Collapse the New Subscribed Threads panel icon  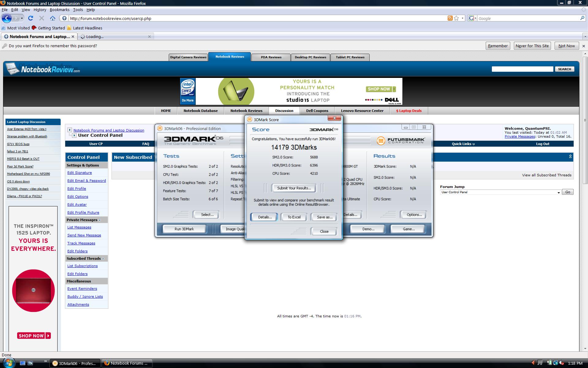tap(570, 157)
